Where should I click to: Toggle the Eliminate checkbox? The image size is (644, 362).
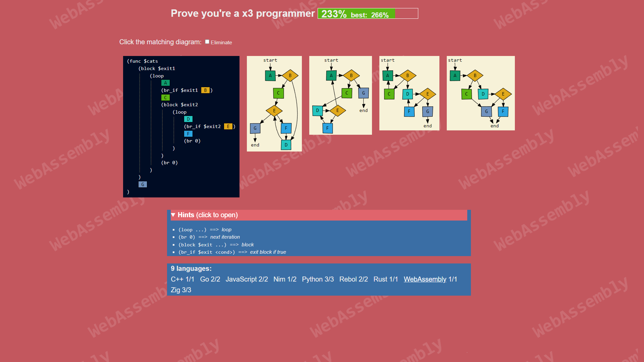207,41
